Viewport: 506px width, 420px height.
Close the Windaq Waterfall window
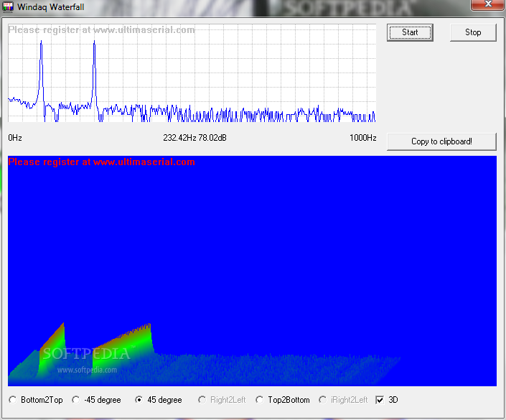(487, 4)
